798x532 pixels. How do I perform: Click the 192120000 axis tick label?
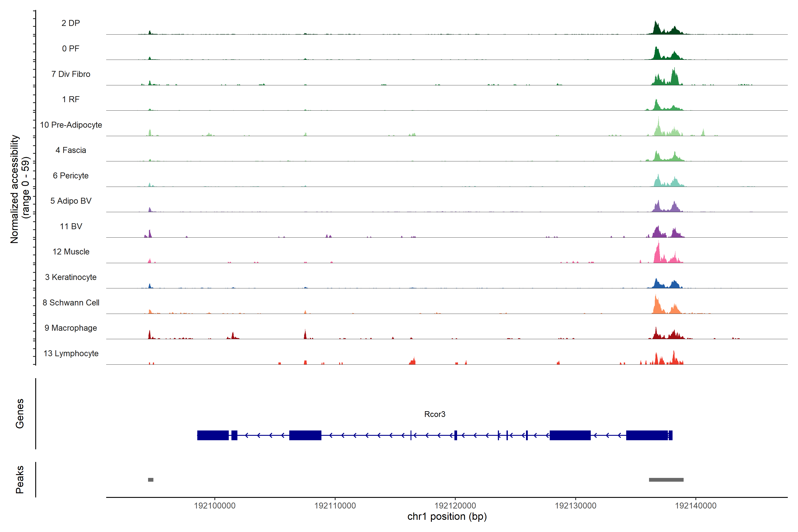click(455, 506)
